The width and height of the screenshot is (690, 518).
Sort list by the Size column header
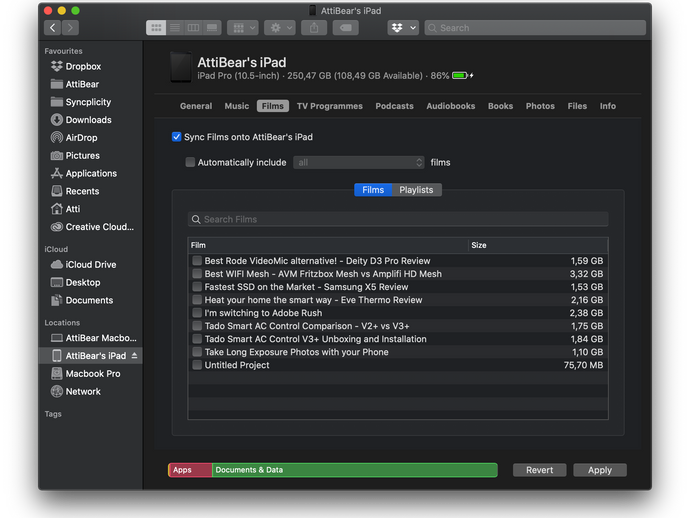(538, 245)
